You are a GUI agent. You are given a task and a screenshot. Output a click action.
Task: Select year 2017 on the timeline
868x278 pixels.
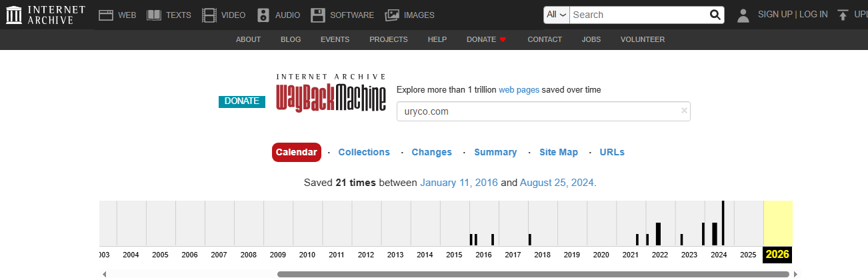(x=513, y=255)
